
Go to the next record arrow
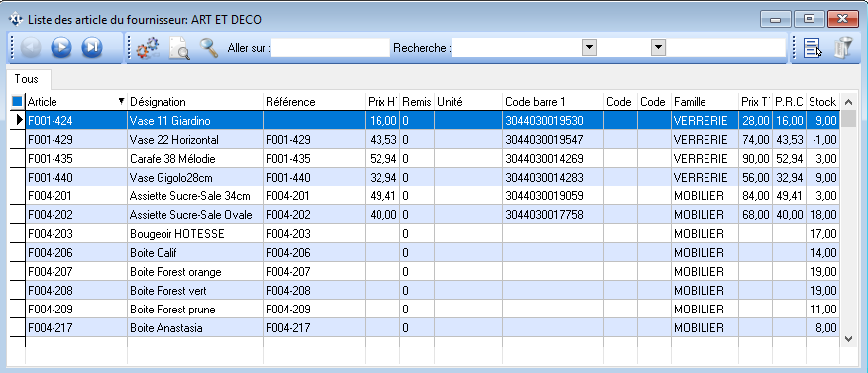click(61, 48)
